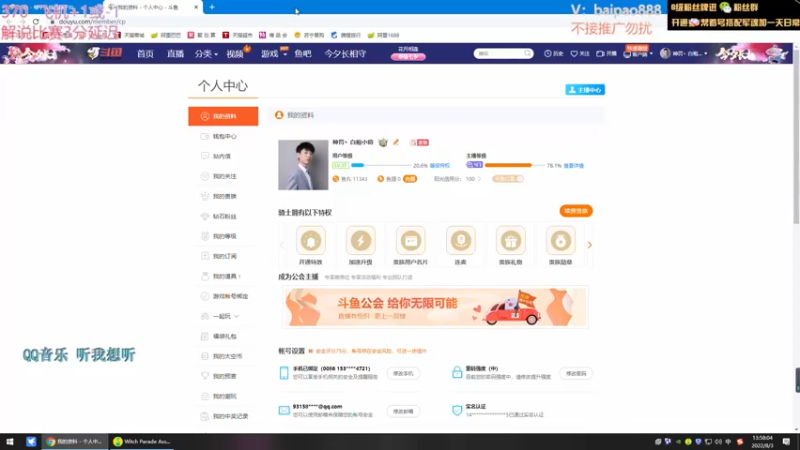Open the 阳光信用分 100 arrow
Viewport: 800px width, 450px height.
479,179
